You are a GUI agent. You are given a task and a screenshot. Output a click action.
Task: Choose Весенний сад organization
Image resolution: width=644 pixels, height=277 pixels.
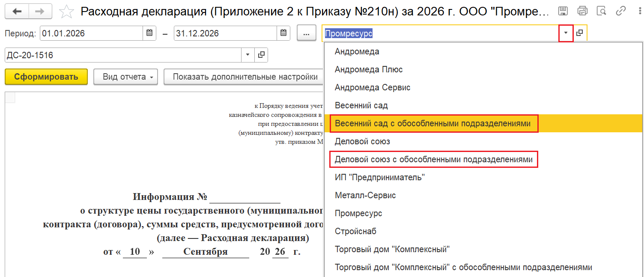point(483,105)
